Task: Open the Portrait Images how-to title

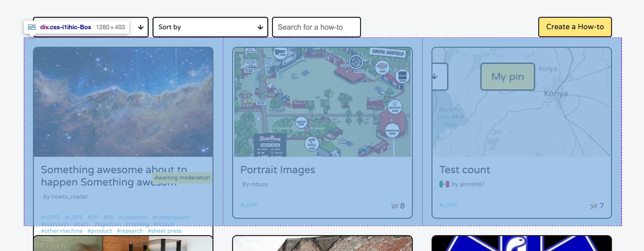Action: click(x=277, y=170)
